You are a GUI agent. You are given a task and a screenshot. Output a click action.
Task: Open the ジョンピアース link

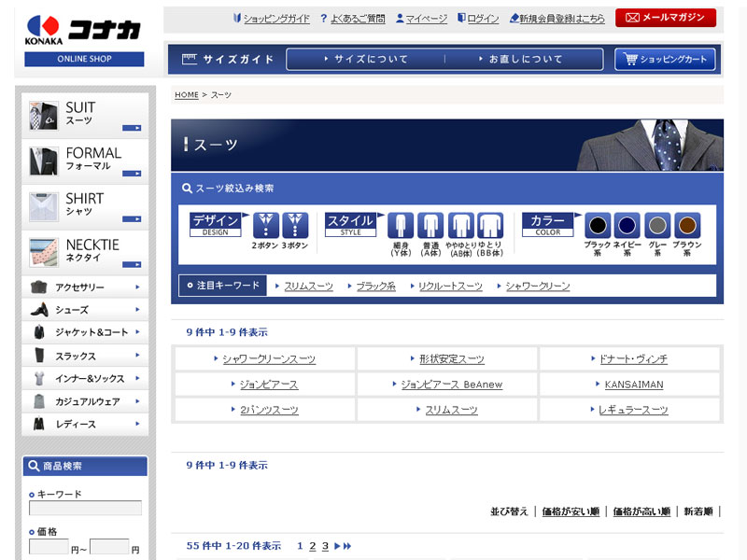(269, 385)
